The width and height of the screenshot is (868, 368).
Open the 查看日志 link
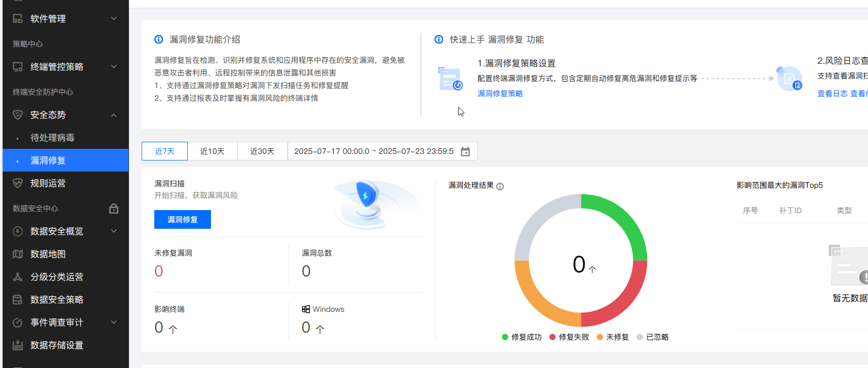833,94
